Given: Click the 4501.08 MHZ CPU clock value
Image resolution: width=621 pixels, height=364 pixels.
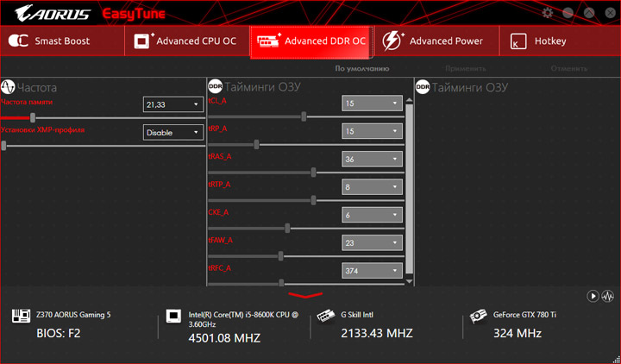Looking at the screenshot, I should [224, 338].
